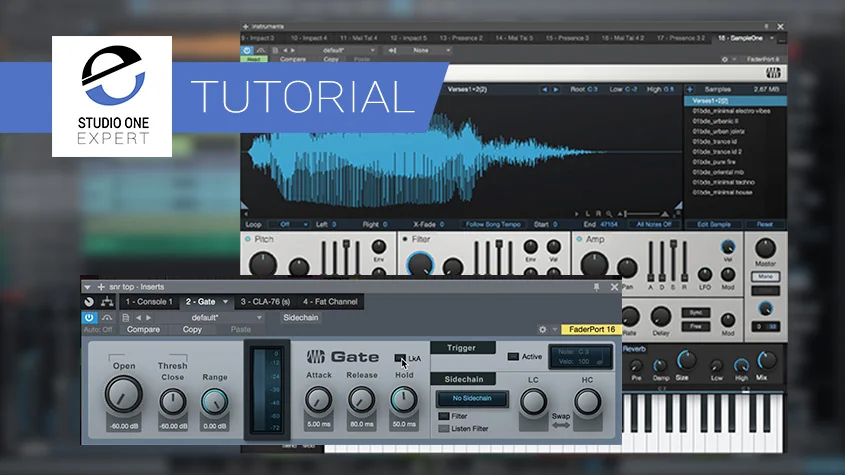This screenshot has width=845, height=475.
Task: Toggle the SampleOne power button
Action: coord(247,50)
